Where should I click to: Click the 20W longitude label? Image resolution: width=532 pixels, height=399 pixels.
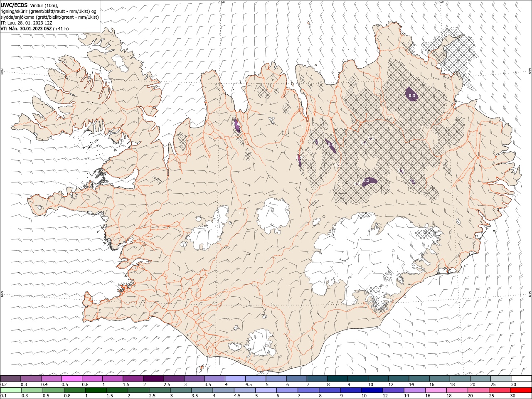point(221,2)
